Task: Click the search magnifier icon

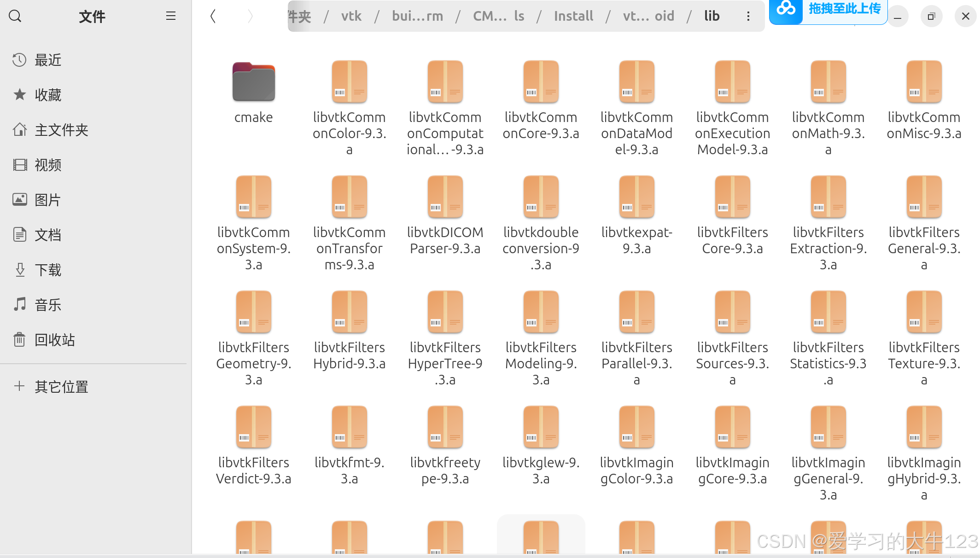Action: click(x=15, y=16)
